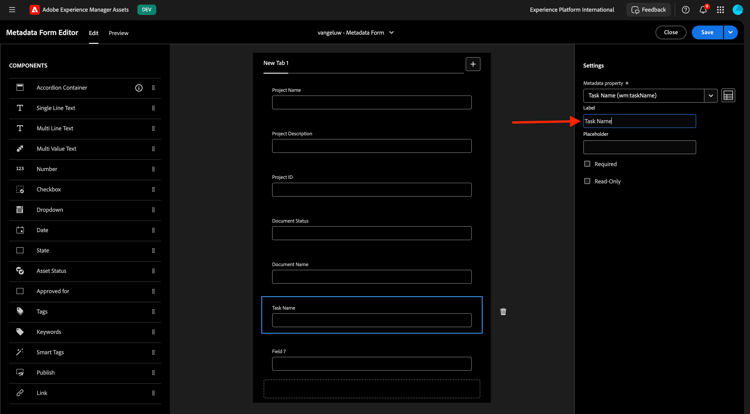Screen dimensions: 750x414
Task: Select the Dropdown component icon
Action: pyautogui.click(x=20, y=209)
